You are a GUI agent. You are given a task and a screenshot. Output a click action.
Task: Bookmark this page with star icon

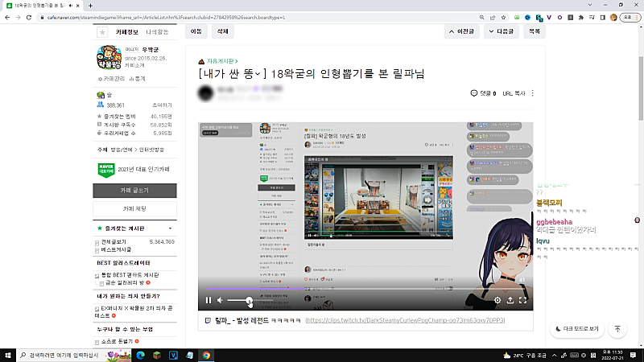[503, 18]
